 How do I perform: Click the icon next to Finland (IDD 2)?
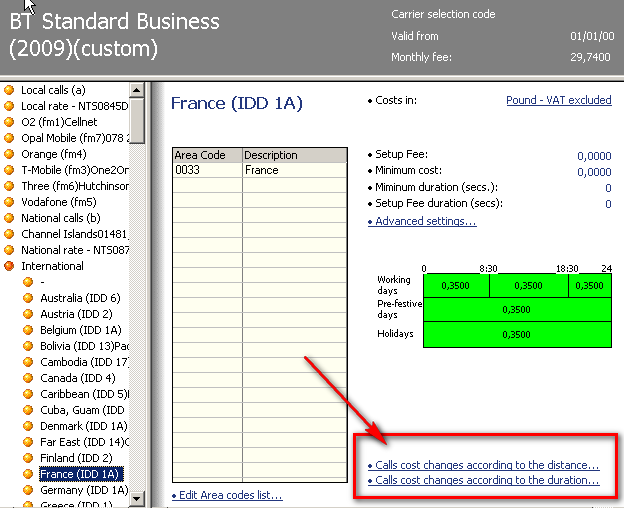tap(28, 458)
